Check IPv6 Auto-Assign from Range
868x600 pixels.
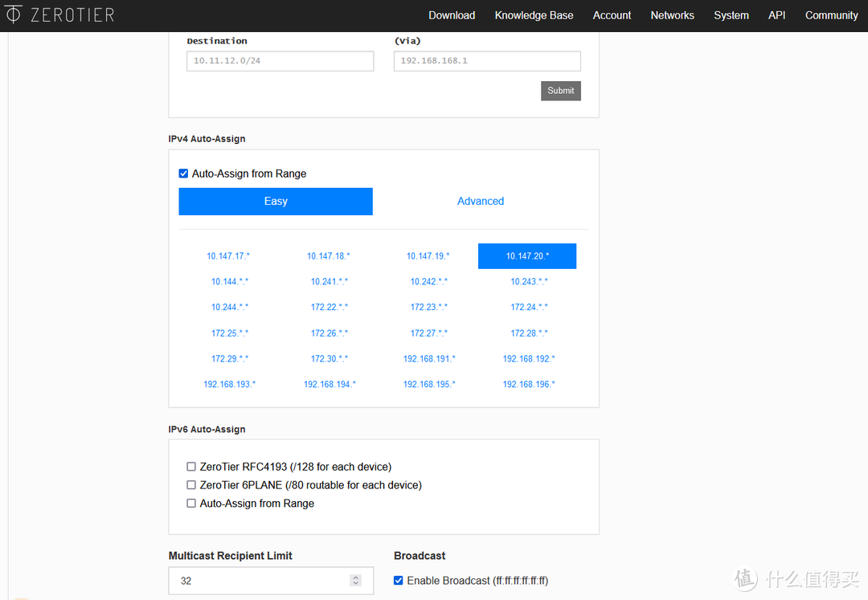pos(191,504)
